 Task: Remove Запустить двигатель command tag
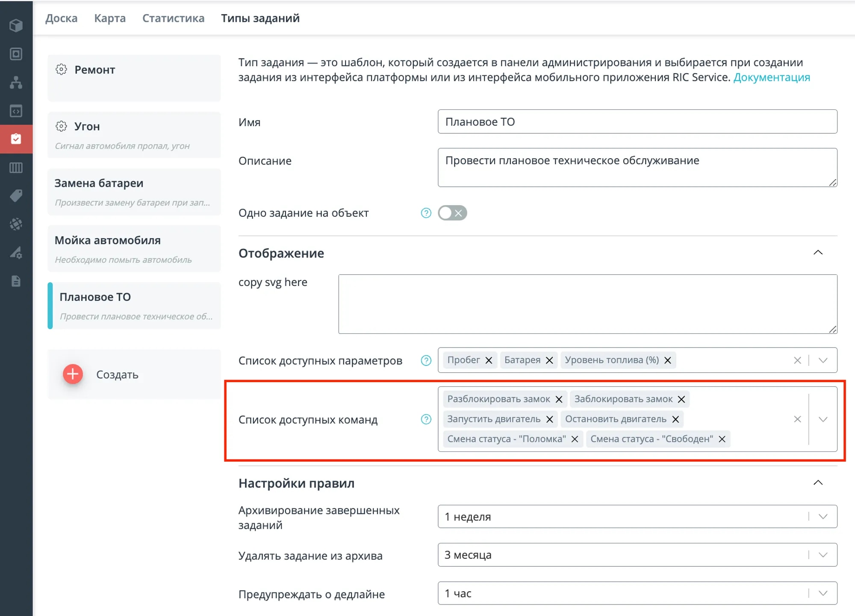[x=550, y=419]
